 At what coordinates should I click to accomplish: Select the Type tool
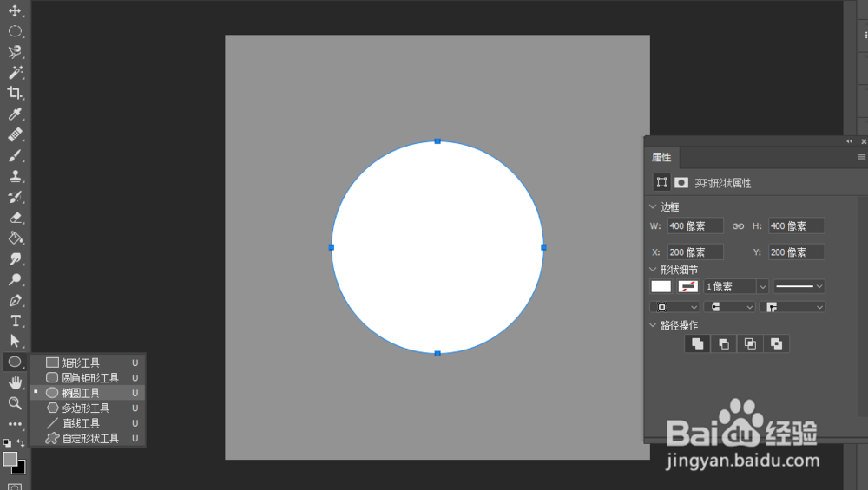[x=15, y=321]
